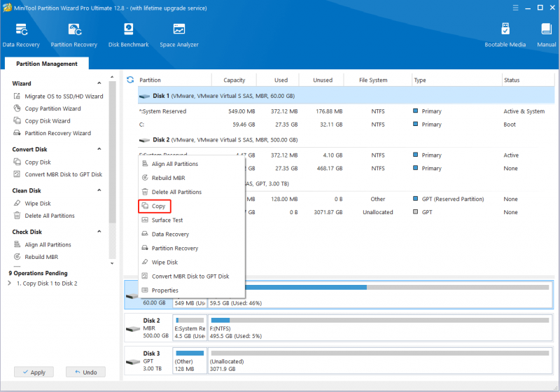Choose Rebuild MBR from the context menu
The height and width of the screenshot is (392, 560).
[x=192, y=178]
